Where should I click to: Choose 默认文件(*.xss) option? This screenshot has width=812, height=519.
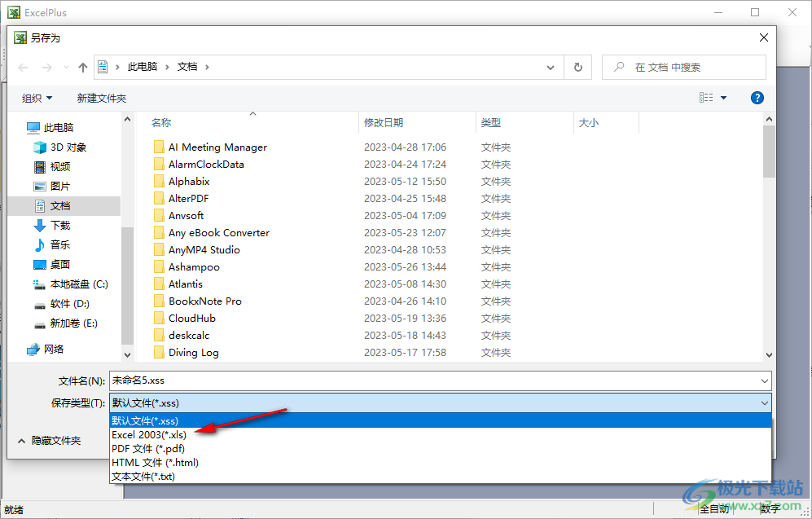tap(441, 420)
